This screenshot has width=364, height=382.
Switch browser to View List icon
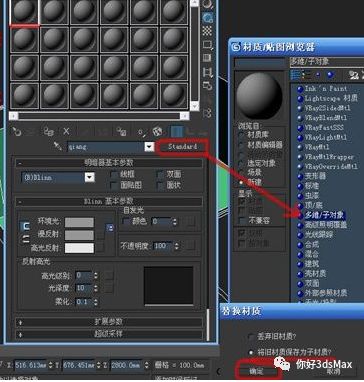pos(295,75)
